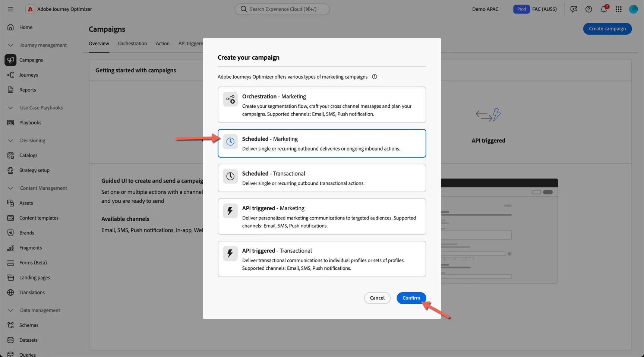Image resolution: width=644 pixels, height=357 pixels.
Task: Click the Brands sidebar icon
Action: coord(10,233)
